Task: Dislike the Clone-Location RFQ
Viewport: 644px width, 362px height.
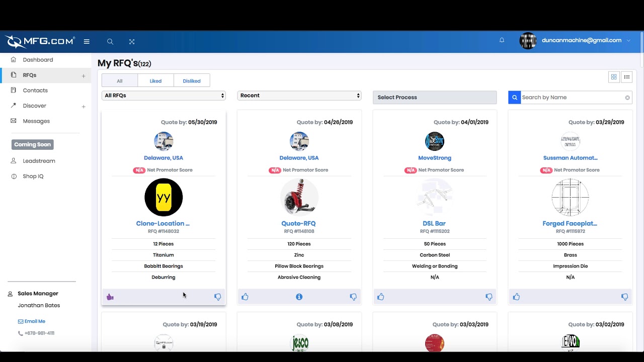Action: (x=218, y=297)
